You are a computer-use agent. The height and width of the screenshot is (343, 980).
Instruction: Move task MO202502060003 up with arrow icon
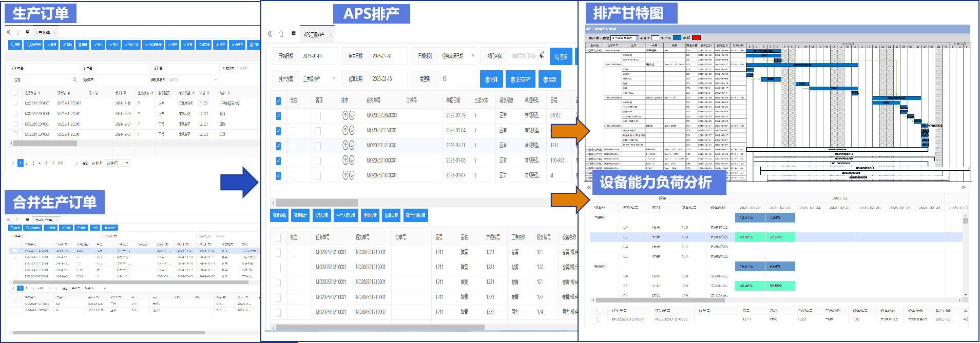pos(345,115)
